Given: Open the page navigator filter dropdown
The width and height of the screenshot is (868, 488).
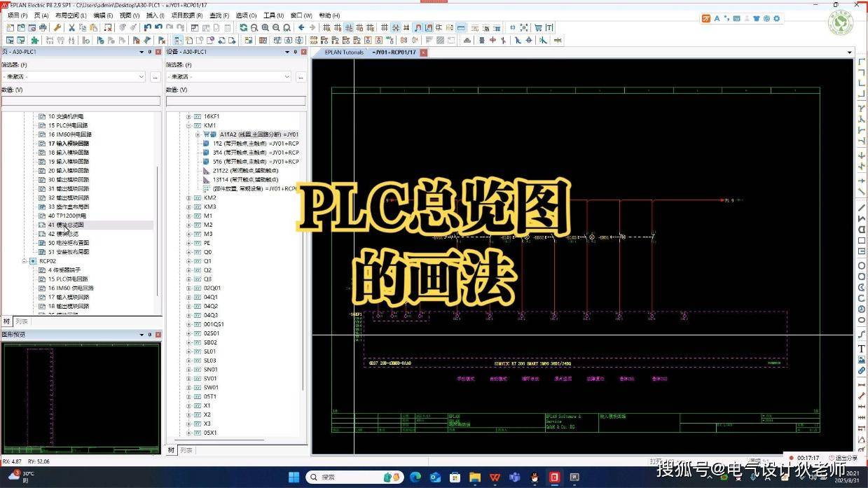Looking at the screenshot, I should 141,76.
